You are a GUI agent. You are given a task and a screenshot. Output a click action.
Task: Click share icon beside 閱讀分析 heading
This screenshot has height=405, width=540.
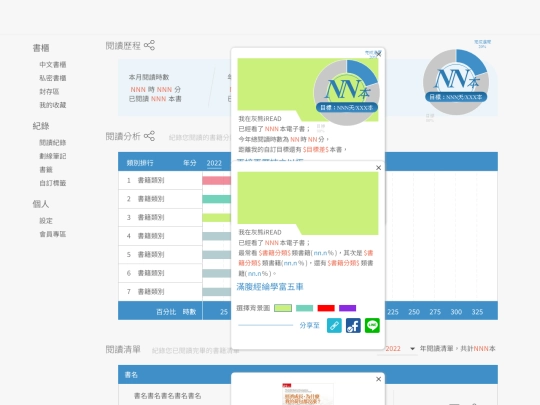point(149,136)
